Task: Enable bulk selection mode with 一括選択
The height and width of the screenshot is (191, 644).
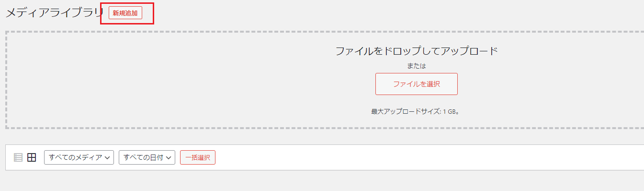Action: coord(198,157)
